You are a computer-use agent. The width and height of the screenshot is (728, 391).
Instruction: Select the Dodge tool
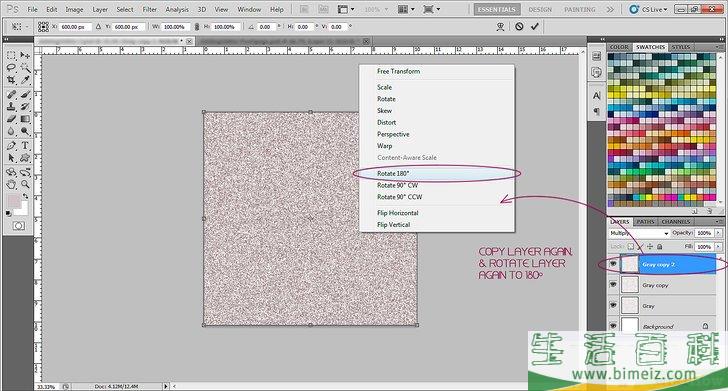pos(25,131)
